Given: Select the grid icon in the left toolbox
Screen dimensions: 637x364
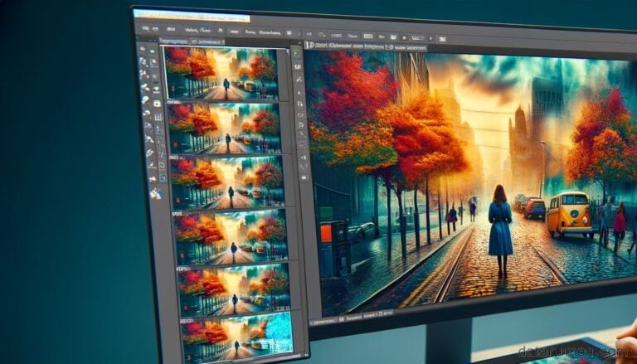Looking at the screenshot, I should pyautogui.click(x=158, y=117).
